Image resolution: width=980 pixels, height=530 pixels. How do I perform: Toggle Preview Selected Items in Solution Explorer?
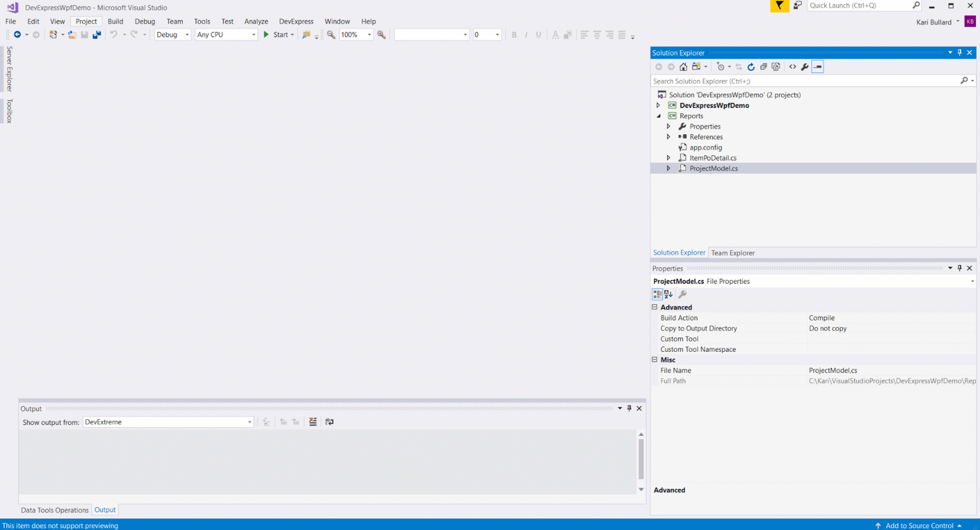pos(818,67)
